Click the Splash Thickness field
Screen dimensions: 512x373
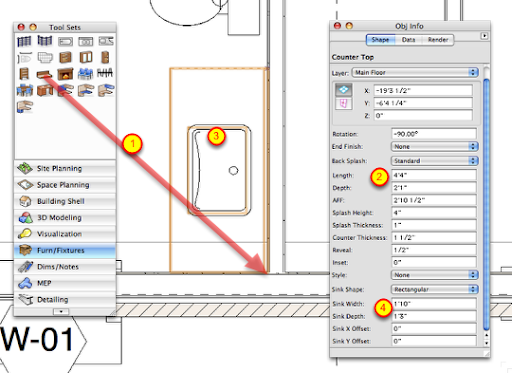coord(434,225)
